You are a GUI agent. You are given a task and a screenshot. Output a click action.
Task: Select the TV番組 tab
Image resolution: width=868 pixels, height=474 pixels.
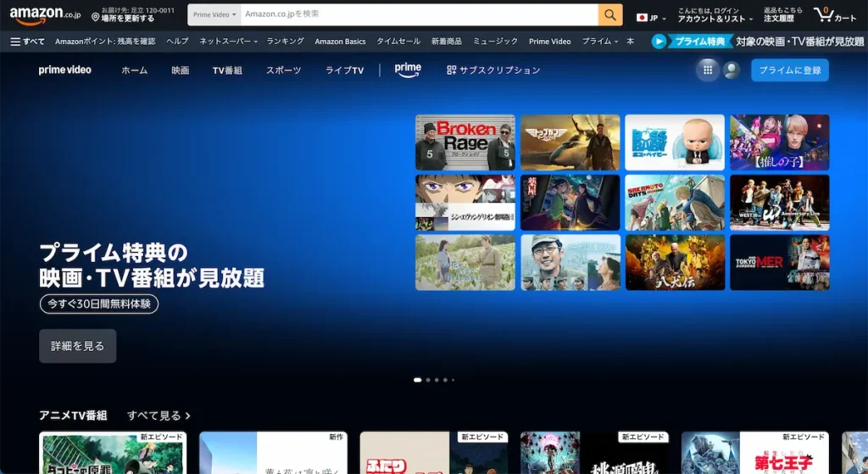pyautogui.click(x=227, y=70)
